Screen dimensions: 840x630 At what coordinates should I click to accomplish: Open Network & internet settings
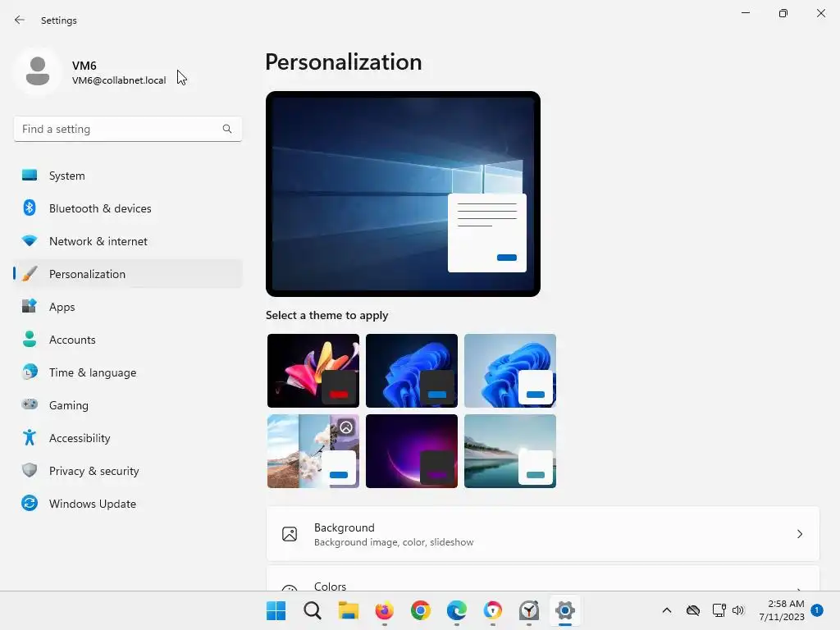click(128, 241)
